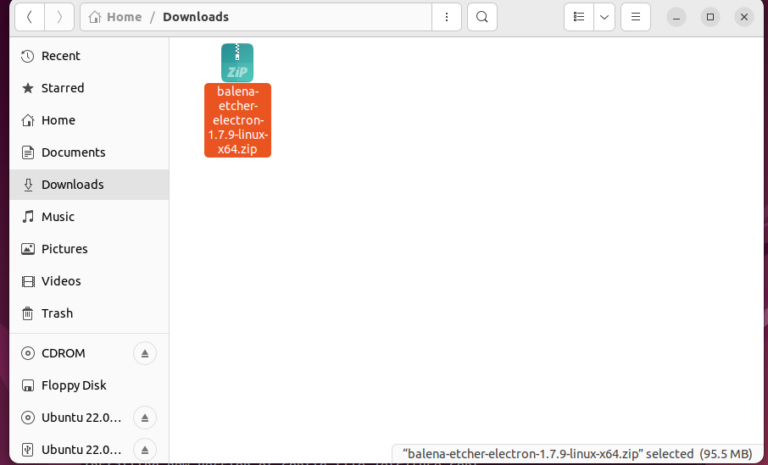Select the balena-etcher zip file icon
This screenshot has width=768, height=465.
pos(237,63)
